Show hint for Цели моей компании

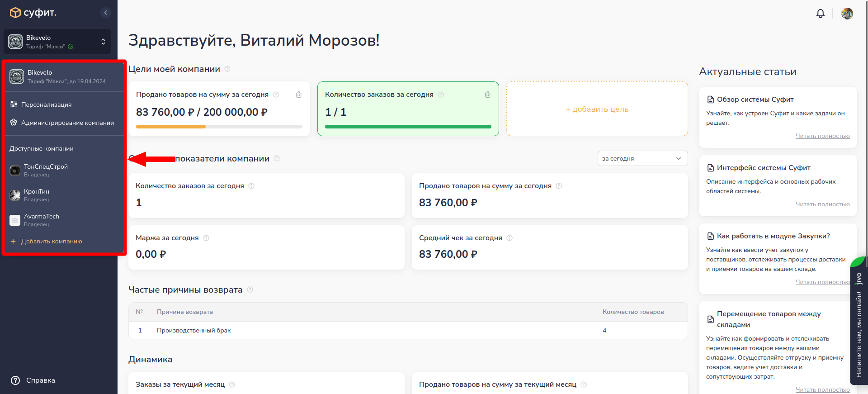[227, 69]
